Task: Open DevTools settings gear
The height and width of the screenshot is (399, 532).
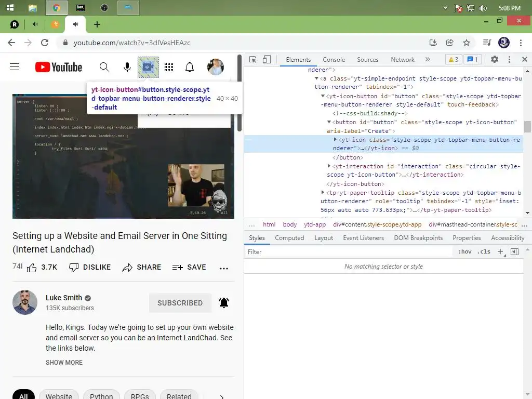Action: pyautogui.click(x=495, y=59)
